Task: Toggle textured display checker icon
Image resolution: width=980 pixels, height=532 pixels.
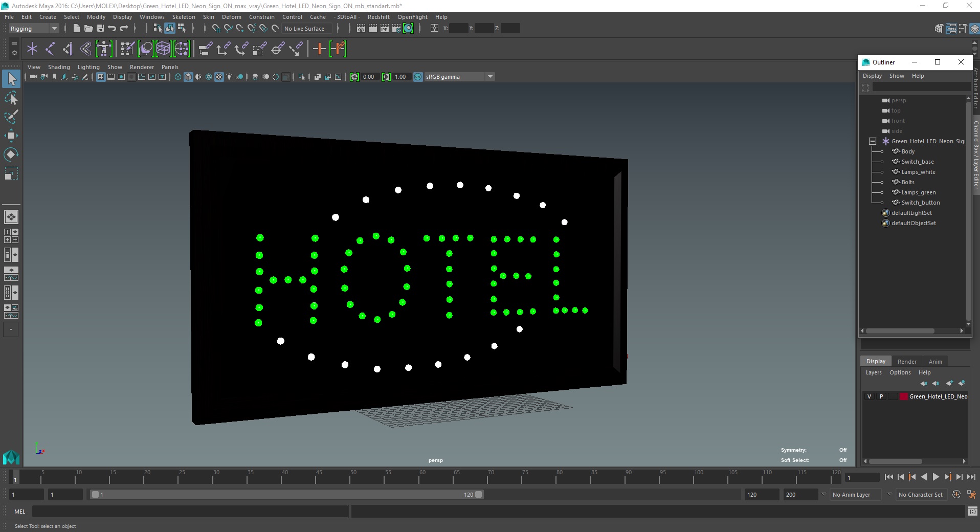Action: pos(219,77)
